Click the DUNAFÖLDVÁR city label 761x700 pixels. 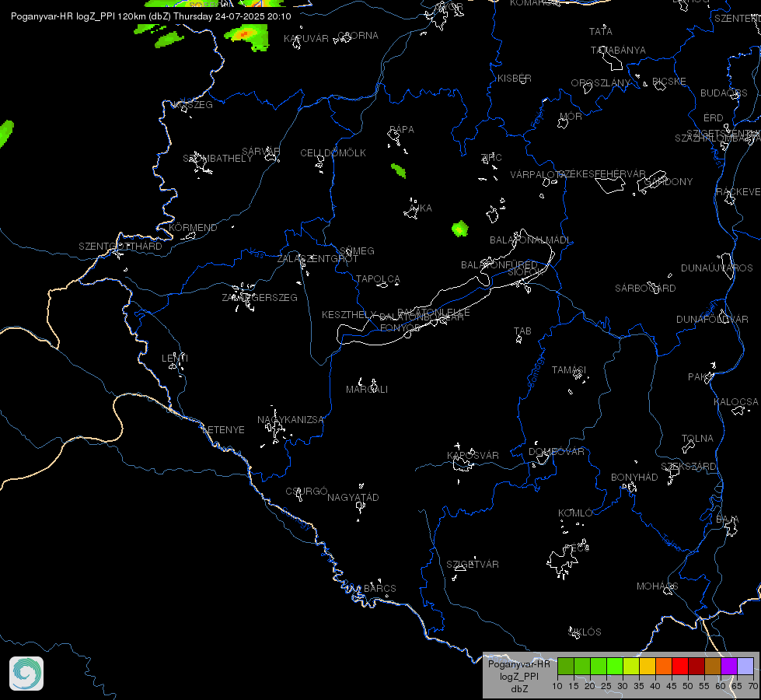(x=713, y=319)
